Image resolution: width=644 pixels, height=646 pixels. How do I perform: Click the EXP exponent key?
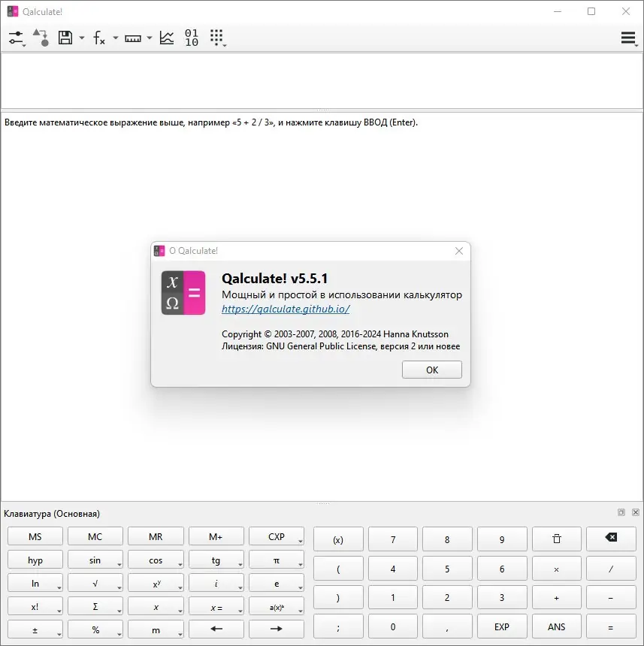click(502, 626)
